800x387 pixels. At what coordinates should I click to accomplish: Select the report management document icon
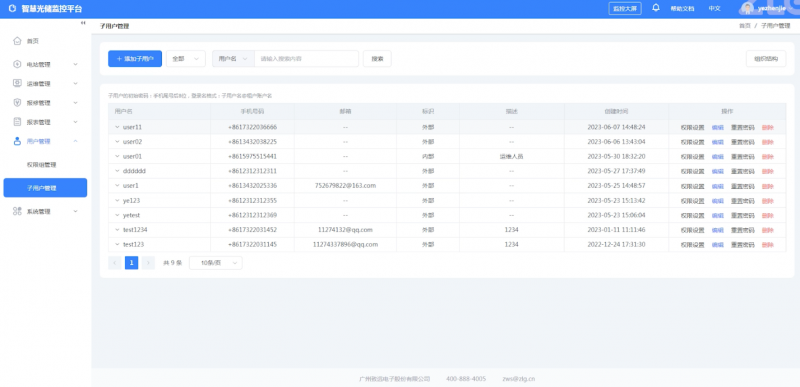tap(17, 122)
